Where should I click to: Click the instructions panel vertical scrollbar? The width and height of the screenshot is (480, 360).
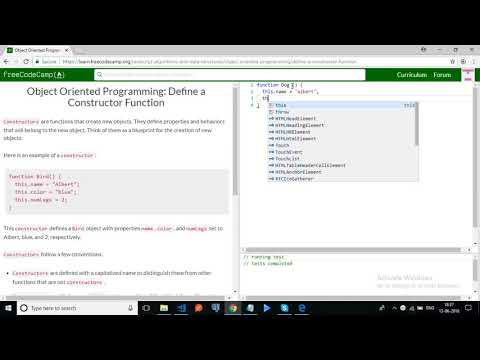[235, 142]
